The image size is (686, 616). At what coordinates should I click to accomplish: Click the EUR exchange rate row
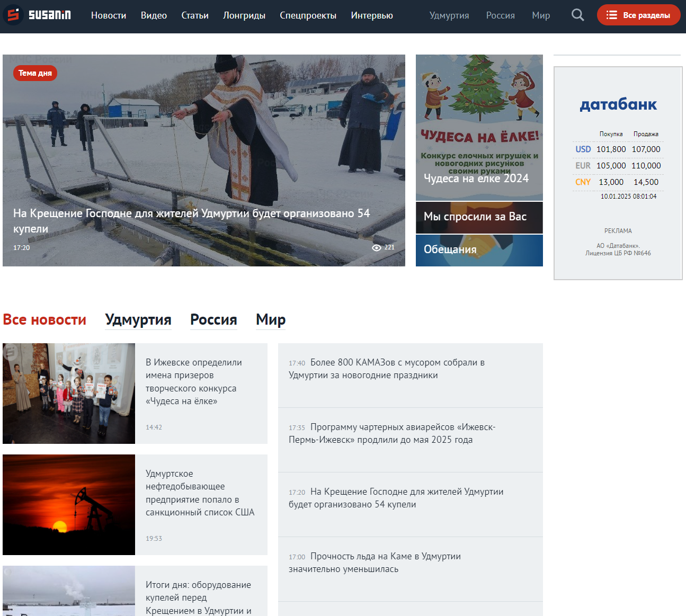[x=618, y=166]
